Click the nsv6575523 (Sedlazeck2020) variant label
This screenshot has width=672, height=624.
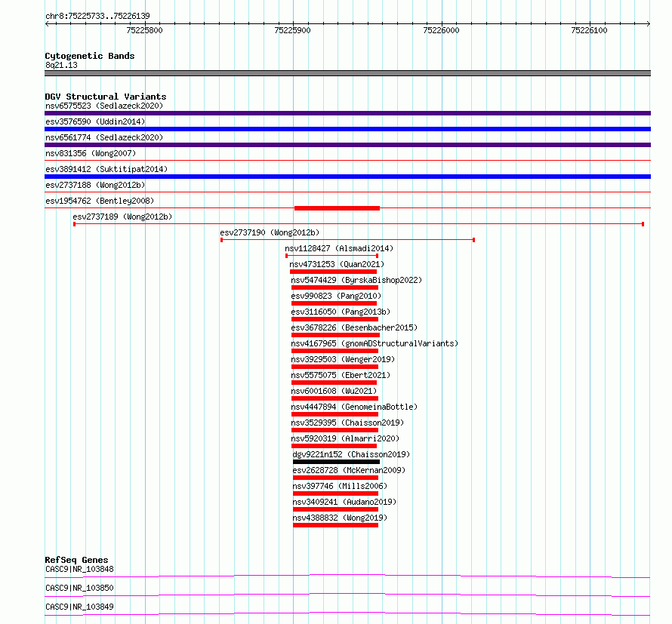coord(104,106)
